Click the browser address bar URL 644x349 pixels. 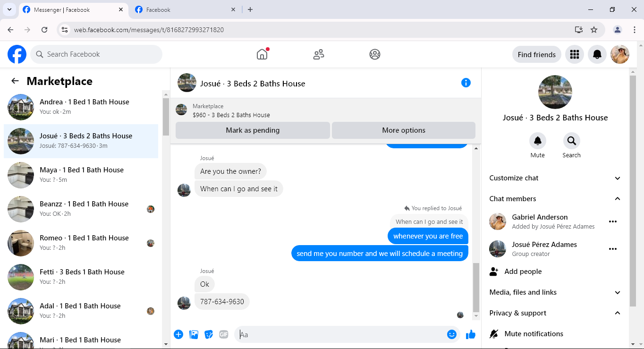[x=149, y=30]
